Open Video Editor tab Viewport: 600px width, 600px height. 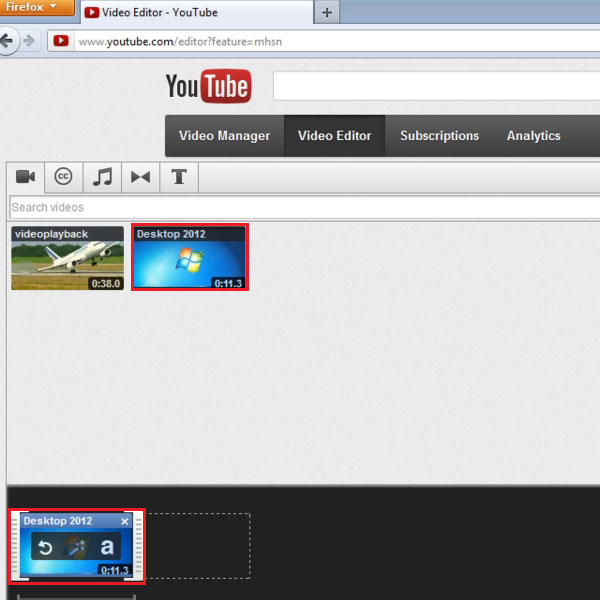point(334,136)
